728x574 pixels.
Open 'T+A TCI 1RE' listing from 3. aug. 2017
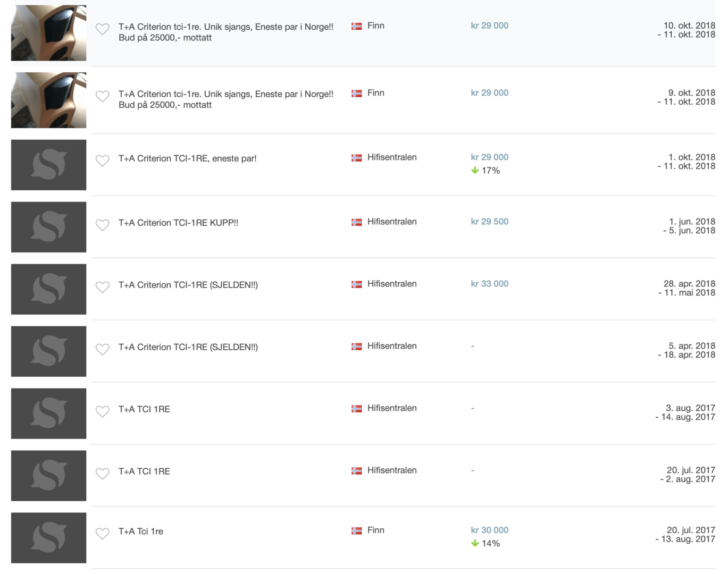144,409
